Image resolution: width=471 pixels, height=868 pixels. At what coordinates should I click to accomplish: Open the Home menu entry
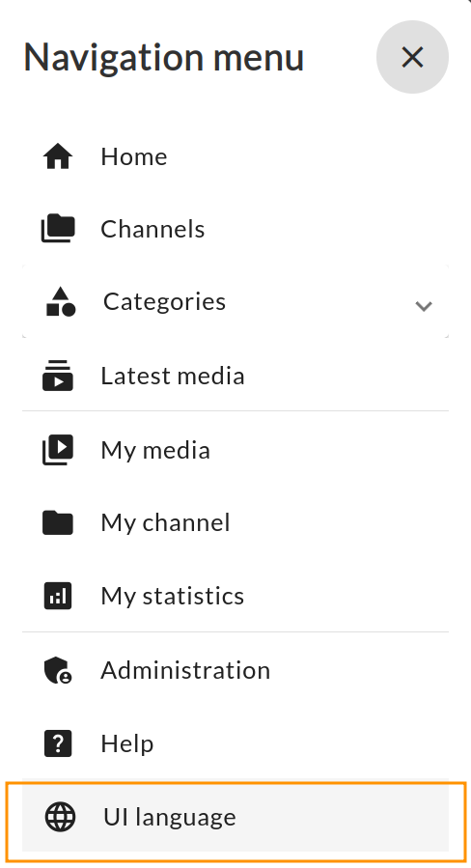(x=235, y=156)
